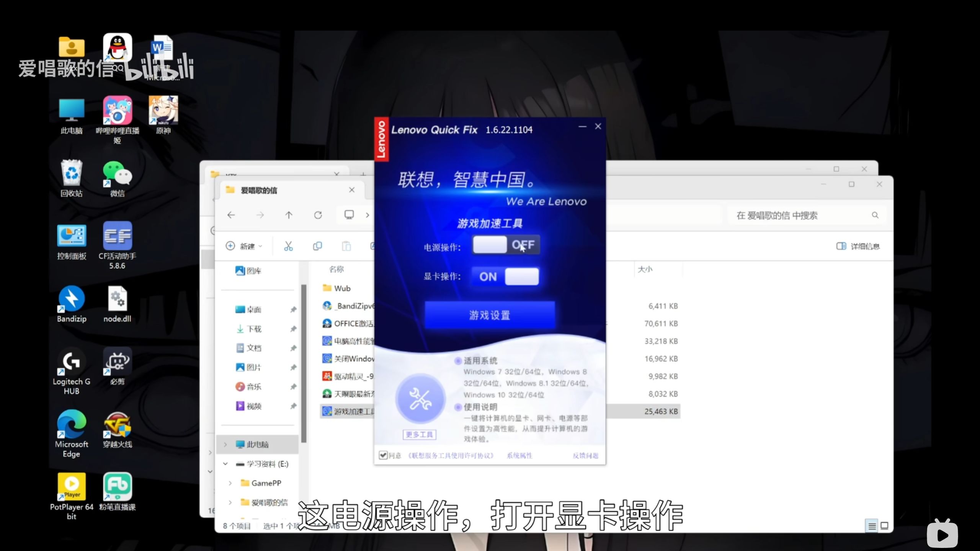This screenshot has height=551, width=980.
Task: Open 原神 desktop shortcut
Action: 163,116
